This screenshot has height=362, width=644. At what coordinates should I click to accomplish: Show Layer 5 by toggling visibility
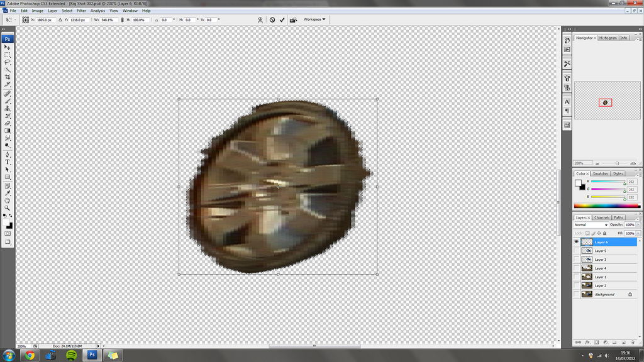[576, 251]
